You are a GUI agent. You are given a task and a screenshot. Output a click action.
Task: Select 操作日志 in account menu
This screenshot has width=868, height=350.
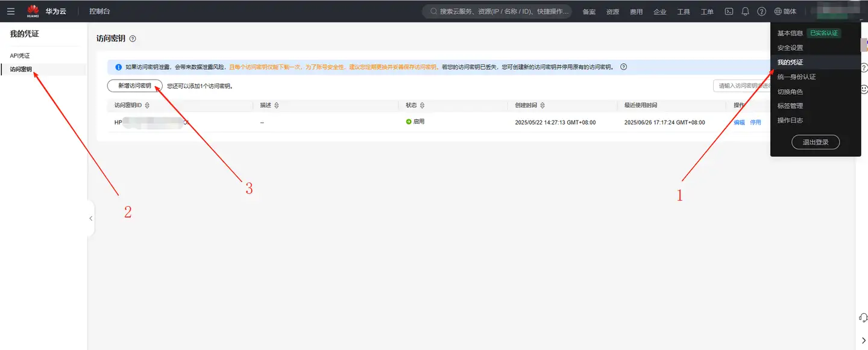tap(790, 120)
